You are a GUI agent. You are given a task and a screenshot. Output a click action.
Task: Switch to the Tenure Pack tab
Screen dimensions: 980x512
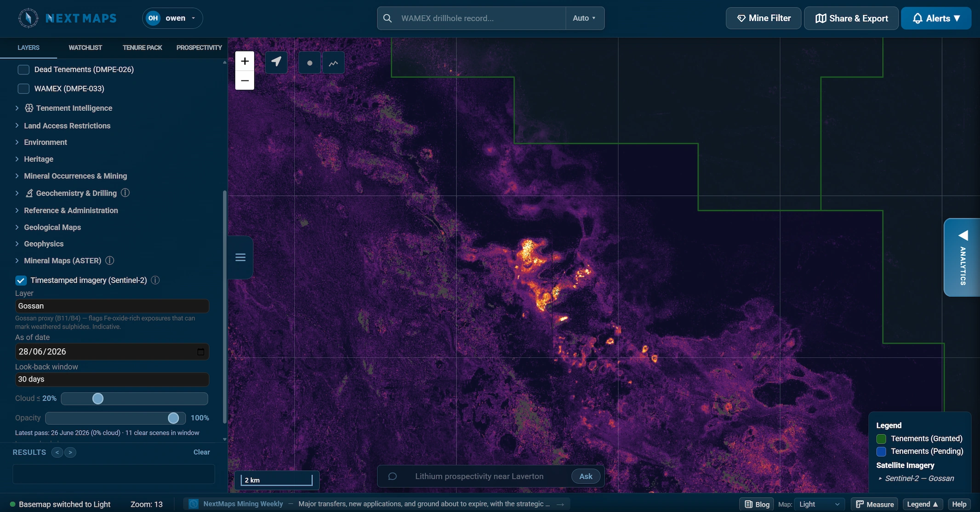pos(142,48)
